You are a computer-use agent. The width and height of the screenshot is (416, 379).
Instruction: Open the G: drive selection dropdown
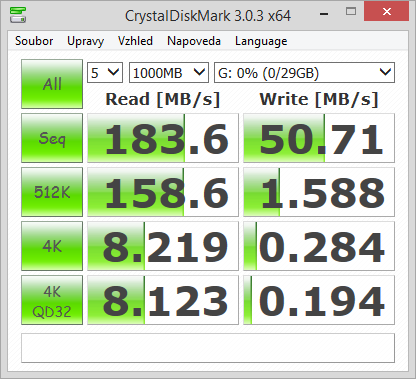304,72
